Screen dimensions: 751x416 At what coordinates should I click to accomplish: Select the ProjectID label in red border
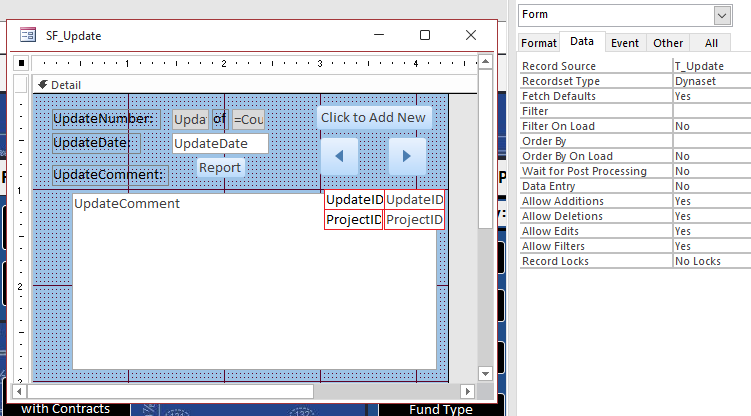pos(353,220)
